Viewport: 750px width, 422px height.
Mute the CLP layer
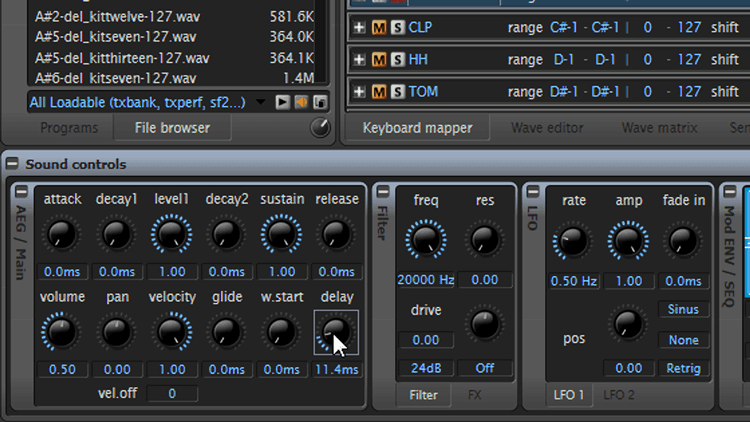point(379,27)
